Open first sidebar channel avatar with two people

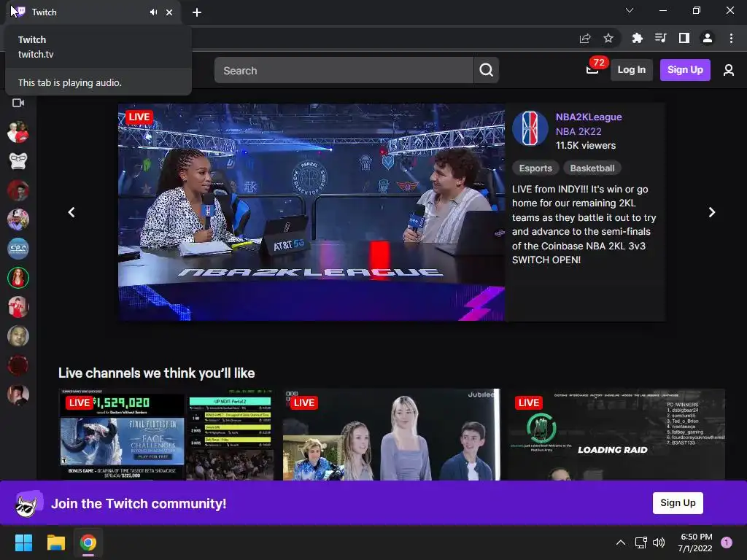pos(18,133)
